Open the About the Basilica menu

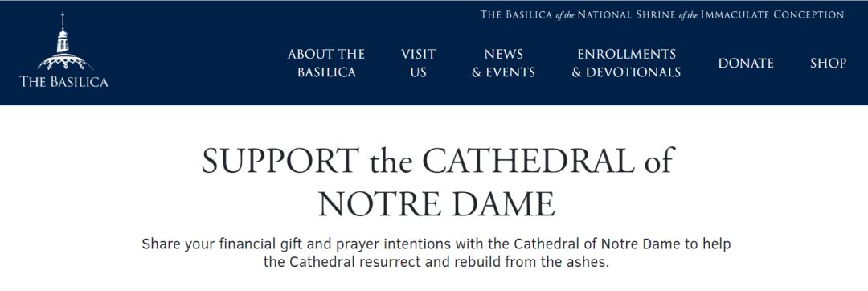[x=326, y=63]
